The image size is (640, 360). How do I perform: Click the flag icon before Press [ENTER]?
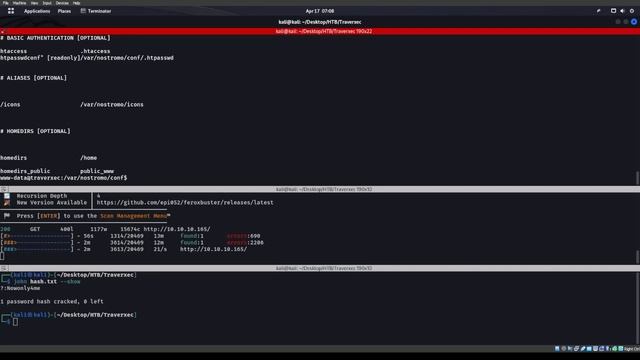pos(7,216)
